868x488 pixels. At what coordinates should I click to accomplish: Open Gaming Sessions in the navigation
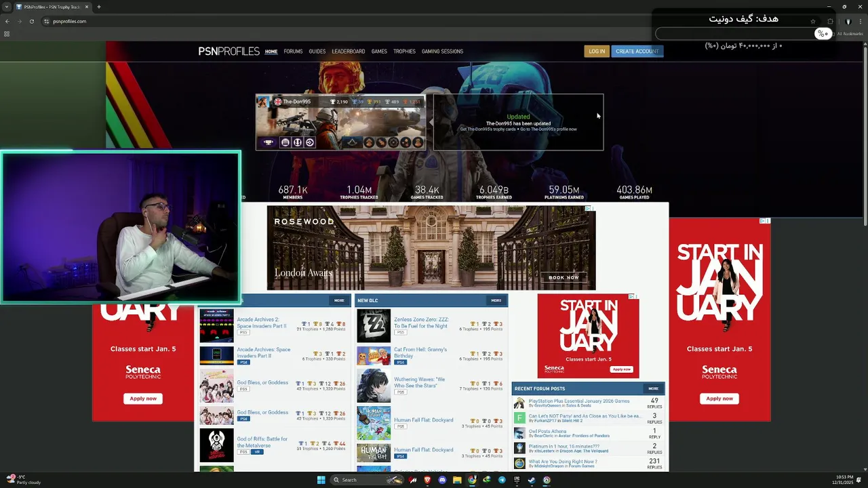(x=442, y=52)
